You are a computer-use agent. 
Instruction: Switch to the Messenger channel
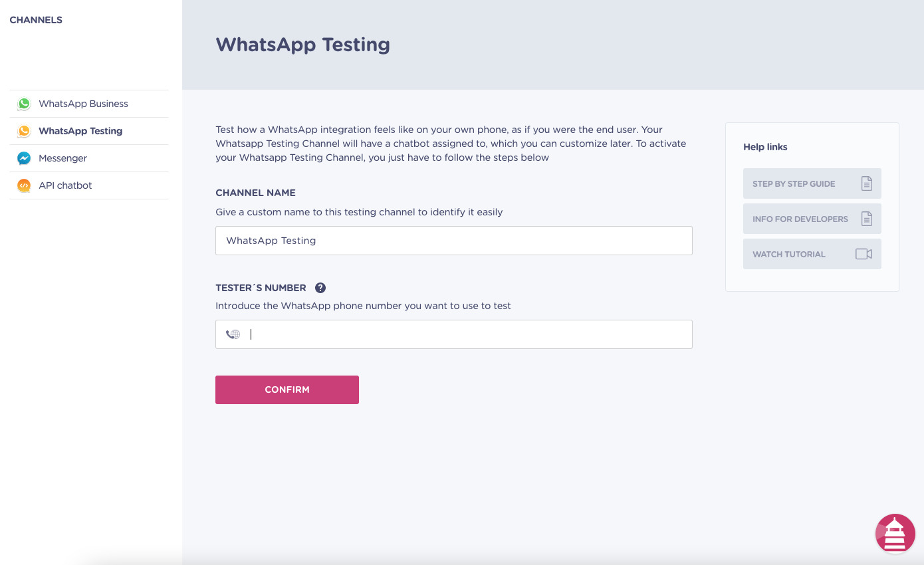(x=62, y=158)
